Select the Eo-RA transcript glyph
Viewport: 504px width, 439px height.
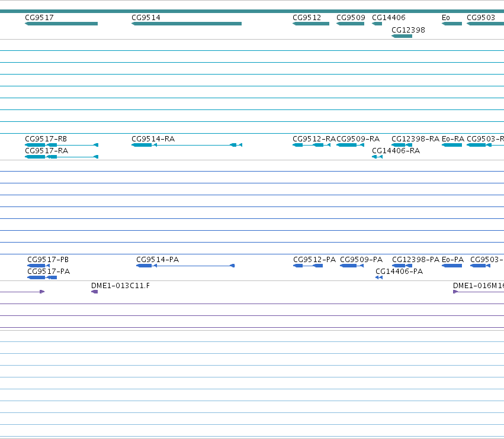pos(452,145)
